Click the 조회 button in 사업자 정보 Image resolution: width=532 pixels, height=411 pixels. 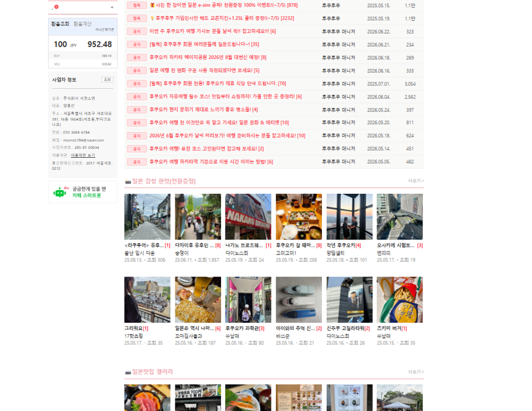(107, 80)
